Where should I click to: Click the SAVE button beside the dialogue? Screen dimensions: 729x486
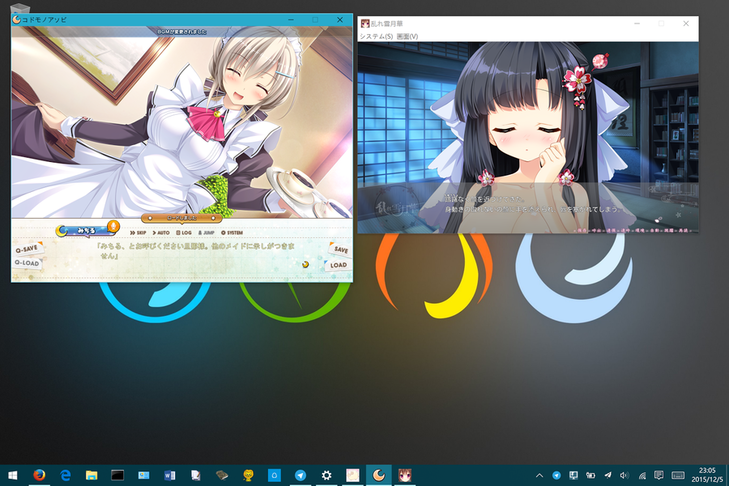pos(340,249)
